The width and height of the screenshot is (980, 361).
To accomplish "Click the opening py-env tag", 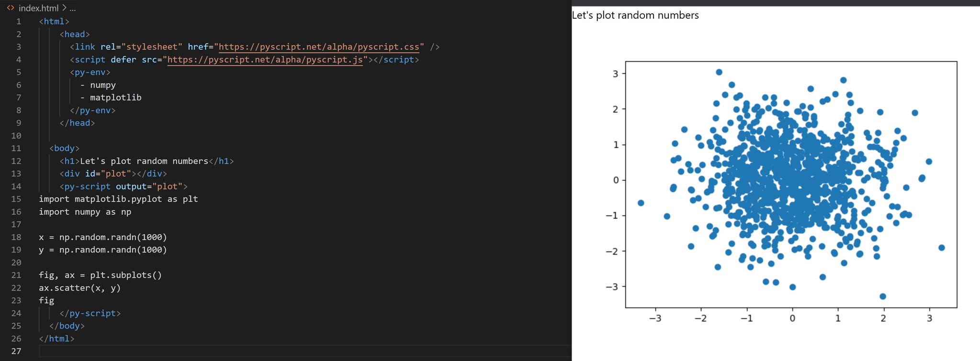I will tap(90, 72).
